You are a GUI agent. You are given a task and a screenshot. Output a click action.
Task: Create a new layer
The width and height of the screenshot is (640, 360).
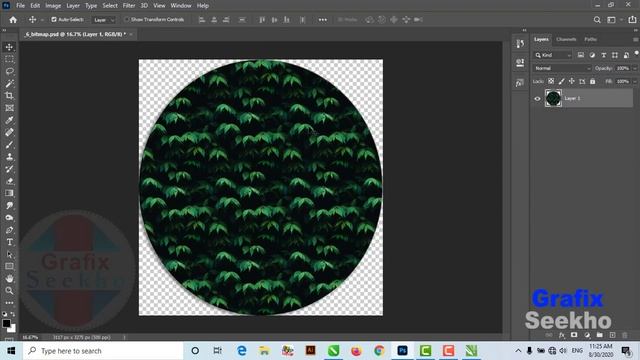[x=612, y=335]
